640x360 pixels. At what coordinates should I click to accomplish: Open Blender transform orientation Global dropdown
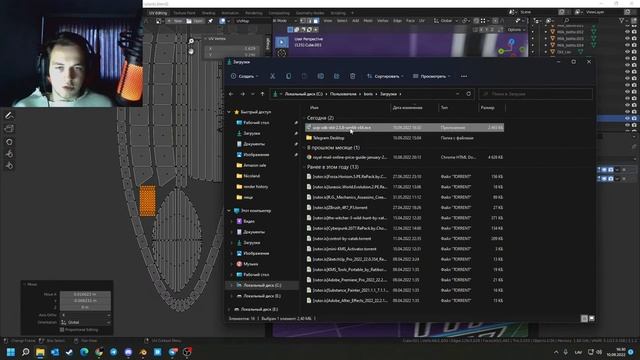click(x=445, y=20)
